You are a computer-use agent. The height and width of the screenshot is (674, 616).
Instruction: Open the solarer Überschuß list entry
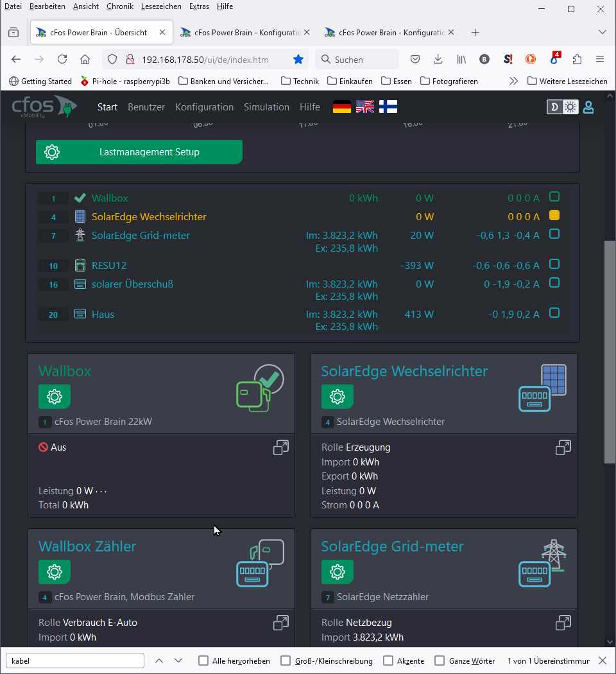coord(132,284)
